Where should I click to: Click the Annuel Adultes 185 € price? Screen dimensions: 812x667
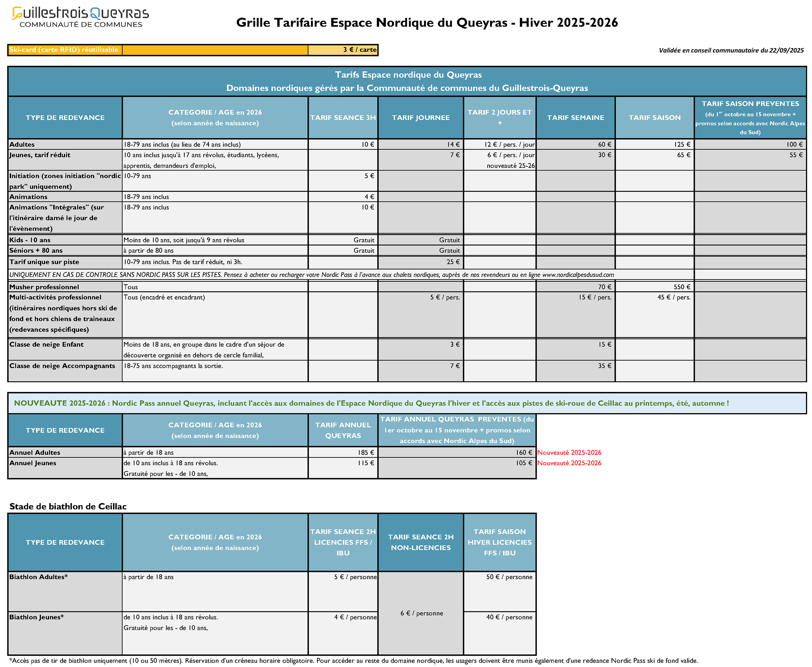pos(366,452)
